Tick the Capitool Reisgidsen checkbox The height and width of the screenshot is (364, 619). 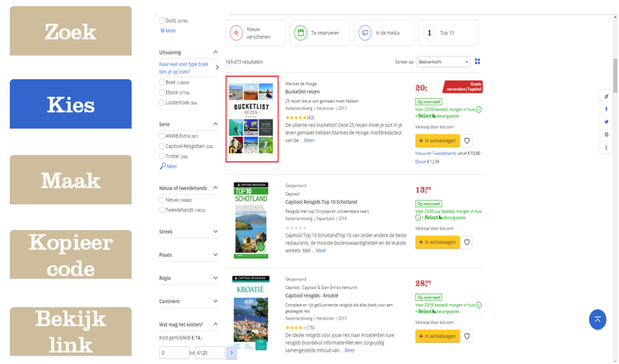point(162,146)
